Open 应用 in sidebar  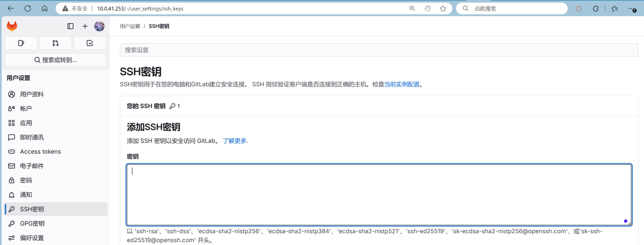(x=56, y=123)
